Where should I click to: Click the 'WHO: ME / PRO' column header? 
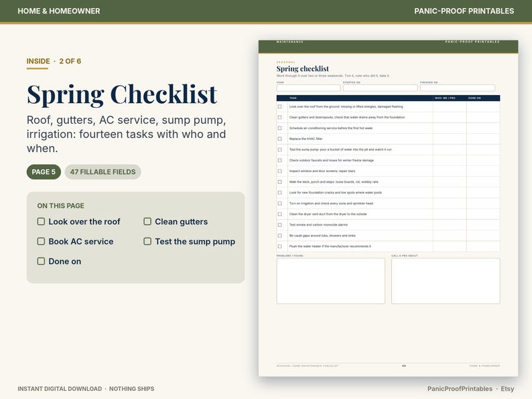pyautogui.click(x=445, y=98)
